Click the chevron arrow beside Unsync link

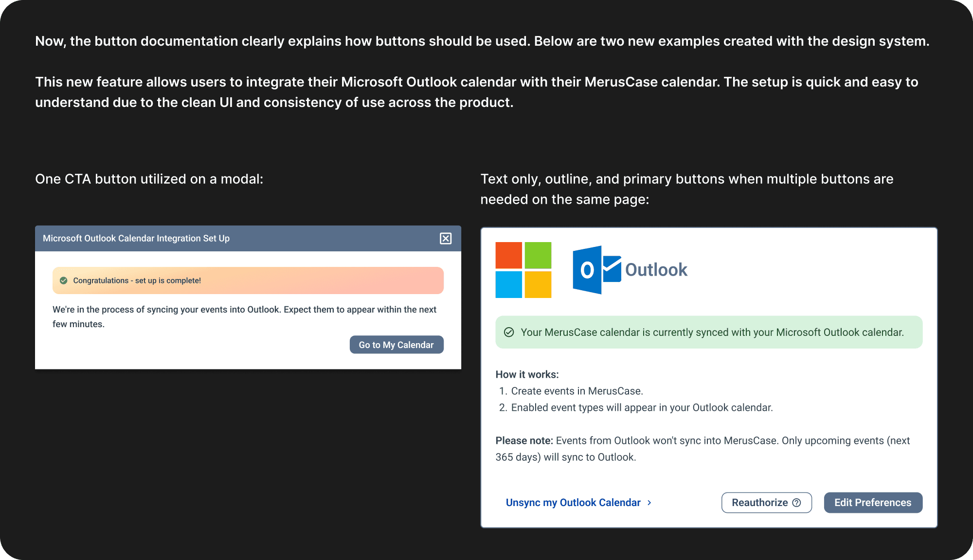[649, 503]
